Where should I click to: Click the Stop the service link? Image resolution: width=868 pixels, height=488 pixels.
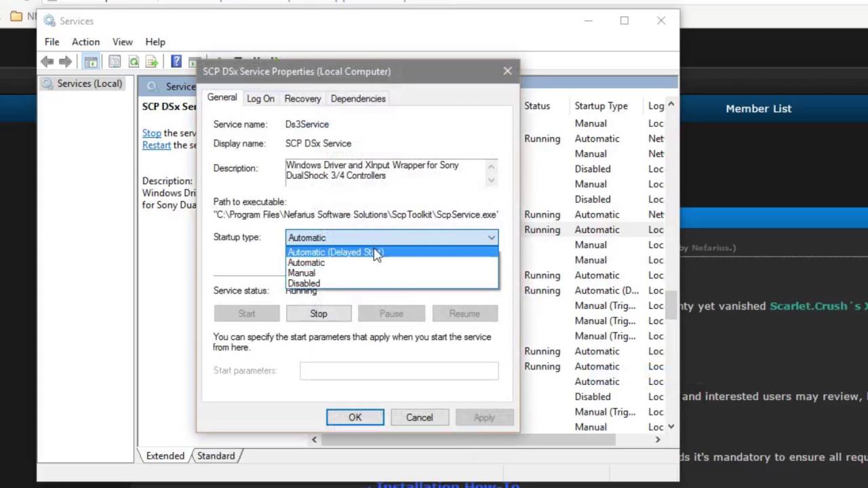(x=152, y=134)
